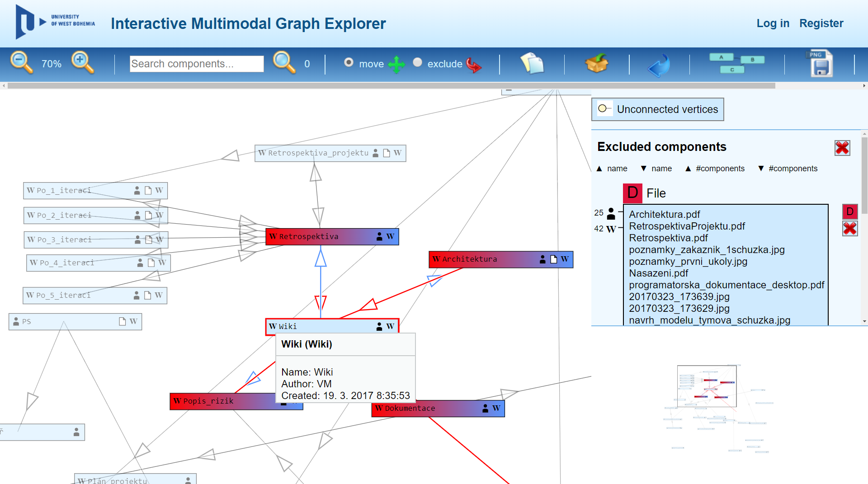Select the move radio button
Screen dimensions: 868x484
point(349,62)
